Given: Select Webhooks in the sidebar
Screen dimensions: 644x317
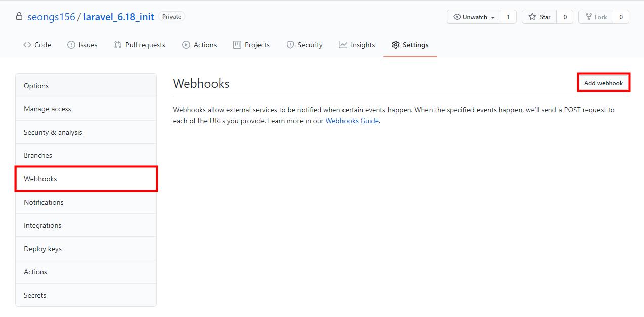Looking at the screenshot, I should click(86, 179).
